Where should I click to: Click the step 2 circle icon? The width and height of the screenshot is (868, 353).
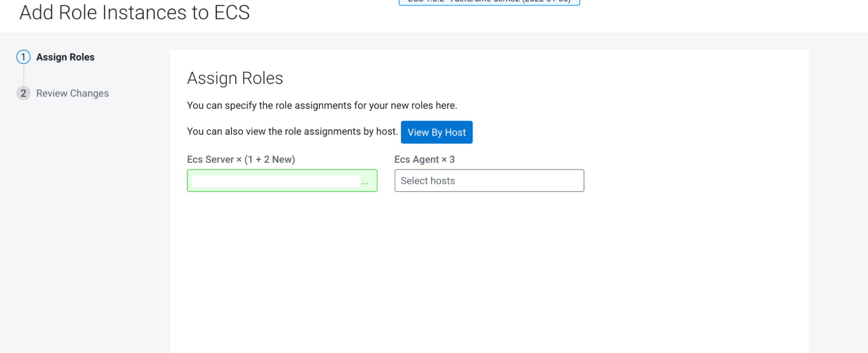coord(23,93)
